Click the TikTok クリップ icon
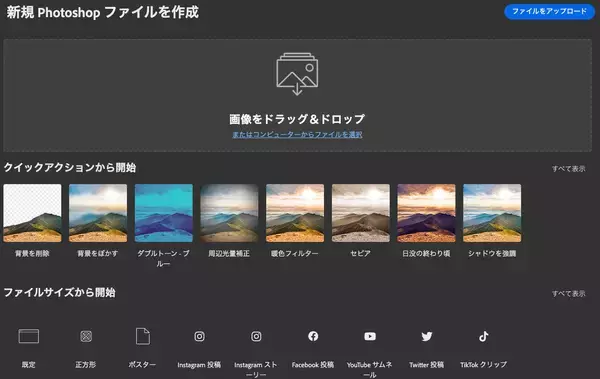 pos(484,336)
